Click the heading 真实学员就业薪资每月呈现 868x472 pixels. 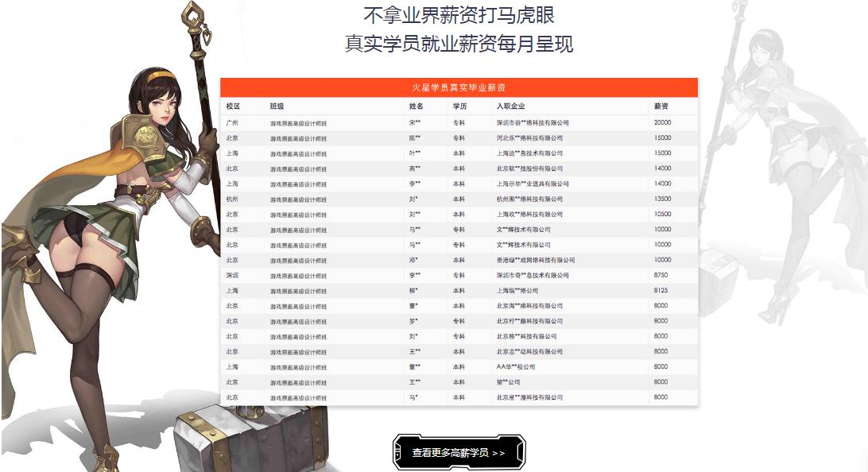pyautogui.click(x=459, y=44)
